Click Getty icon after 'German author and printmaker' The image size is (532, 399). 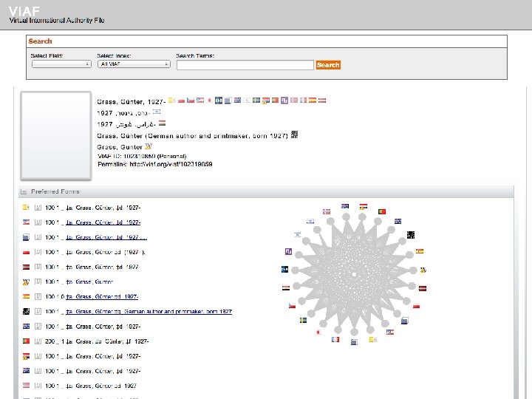294,134
